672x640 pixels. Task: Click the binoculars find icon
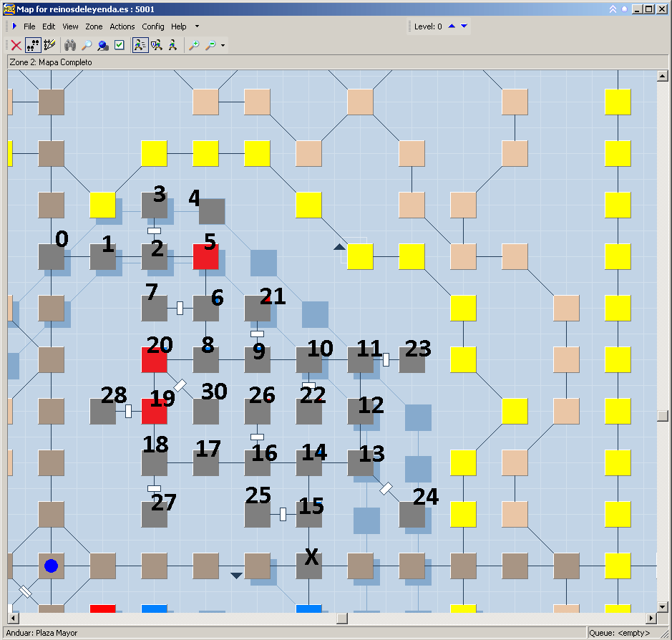click(70, 45)
